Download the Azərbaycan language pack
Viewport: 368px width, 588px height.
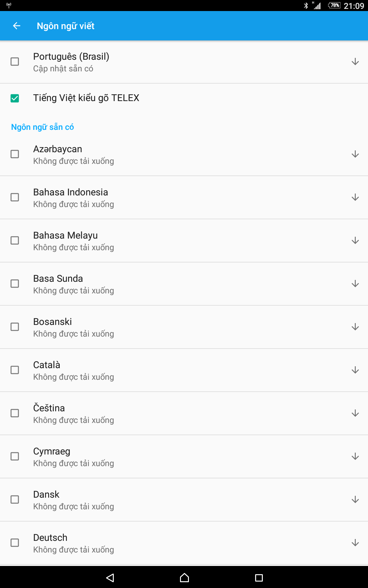(x=355, y=154)
